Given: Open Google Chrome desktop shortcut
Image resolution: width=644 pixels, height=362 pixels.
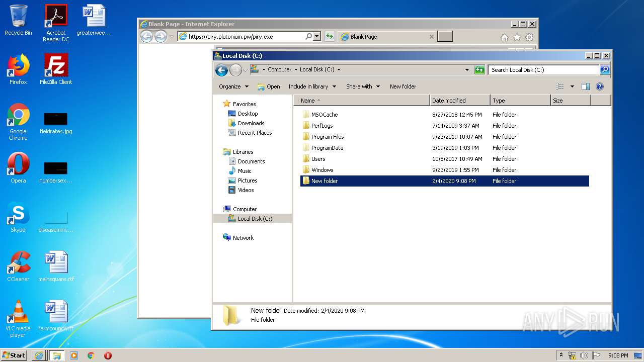Looking at the screenshot, I should coord(18,122).
